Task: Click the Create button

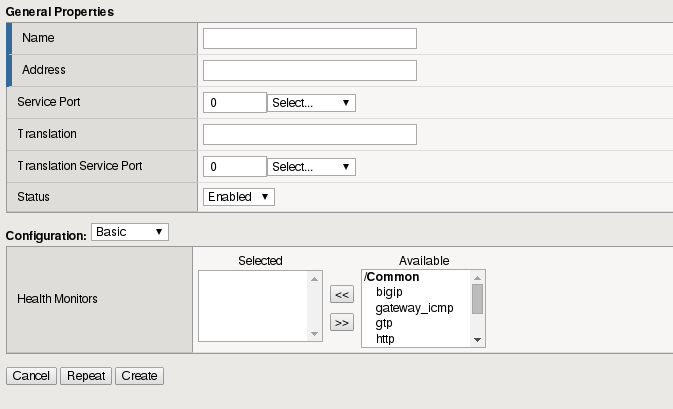Action: point(139,376)
